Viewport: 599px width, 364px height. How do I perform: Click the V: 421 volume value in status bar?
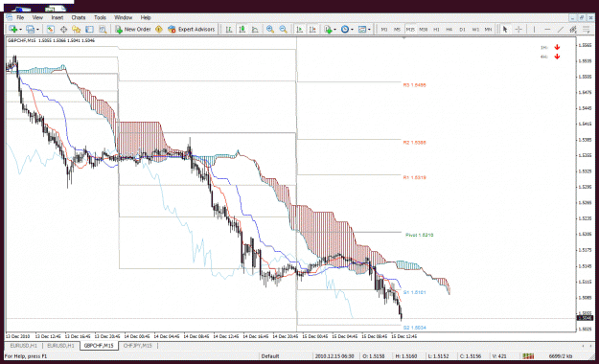(499, 356)
